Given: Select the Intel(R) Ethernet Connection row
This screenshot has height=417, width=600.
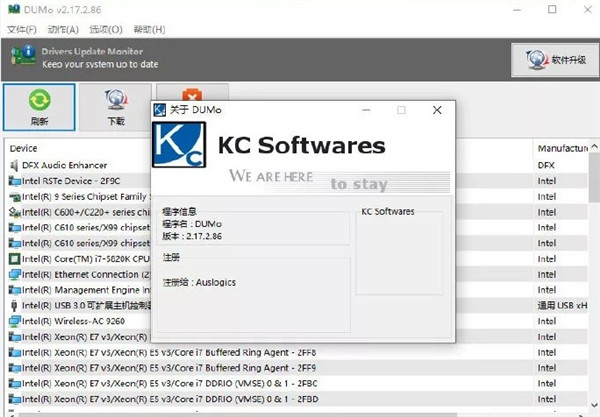Looking at the screenshot, I should [x=297, y=275].
